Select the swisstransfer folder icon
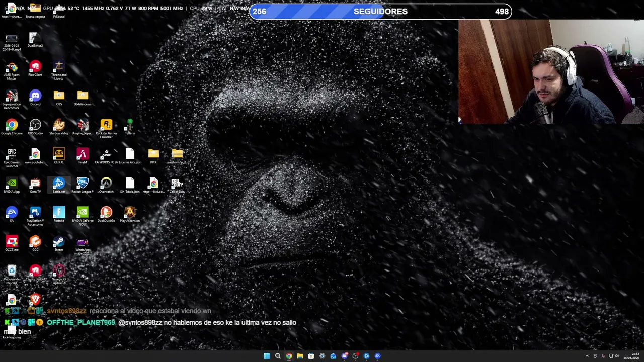Screen dimensions: 644x362 pyautogui.click(x=177, y=156)
